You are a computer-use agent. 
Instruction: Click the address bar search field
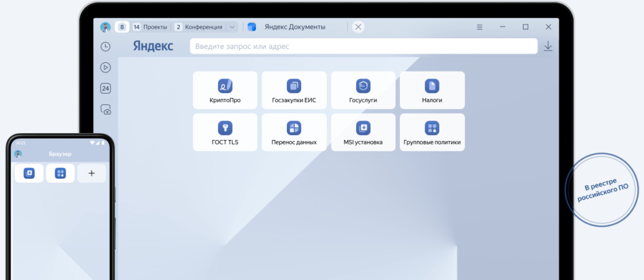[x=364, y=46]
